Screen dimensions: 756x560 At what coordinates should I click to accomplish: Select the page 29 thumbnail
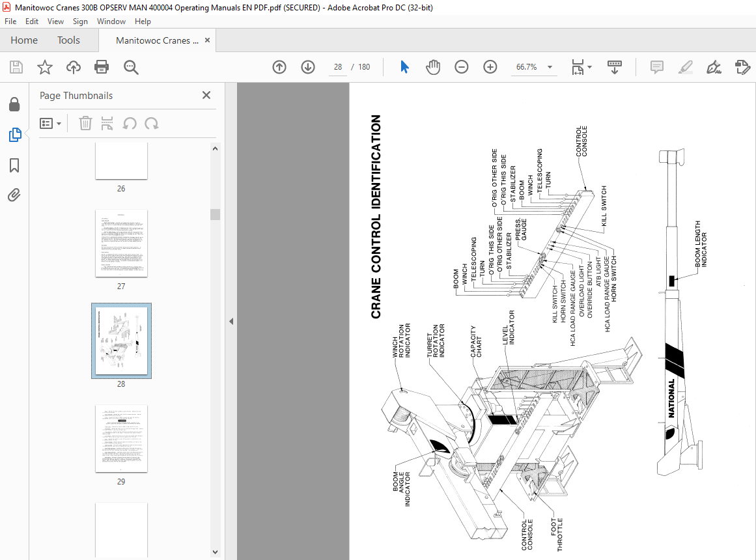[122, 438]
